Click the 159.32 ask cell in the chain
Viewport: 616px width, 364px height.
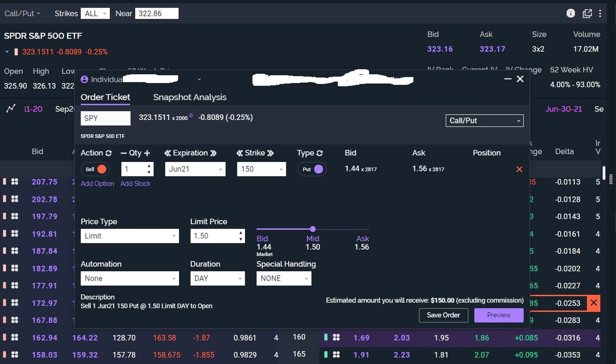[x=85, y=355]
